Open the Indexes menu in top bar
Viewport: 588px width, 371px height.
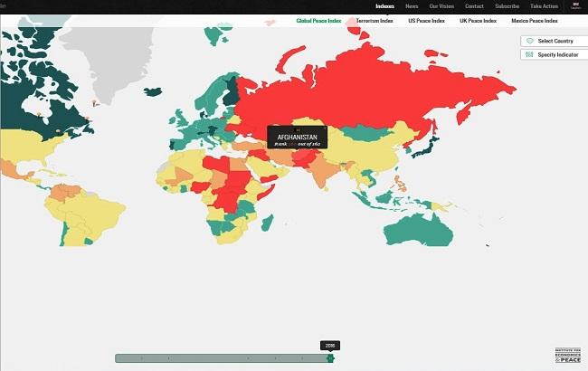[x=385, y=6]
